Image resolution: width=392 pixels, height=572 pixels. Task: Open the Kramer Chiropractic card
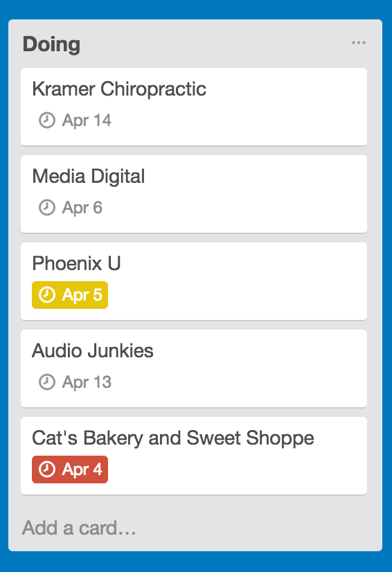coord(194,107)
